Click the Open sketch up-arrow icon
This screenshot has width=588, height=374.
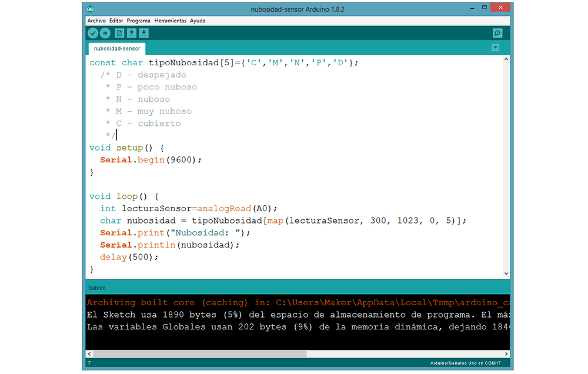(x=132, y=34)
